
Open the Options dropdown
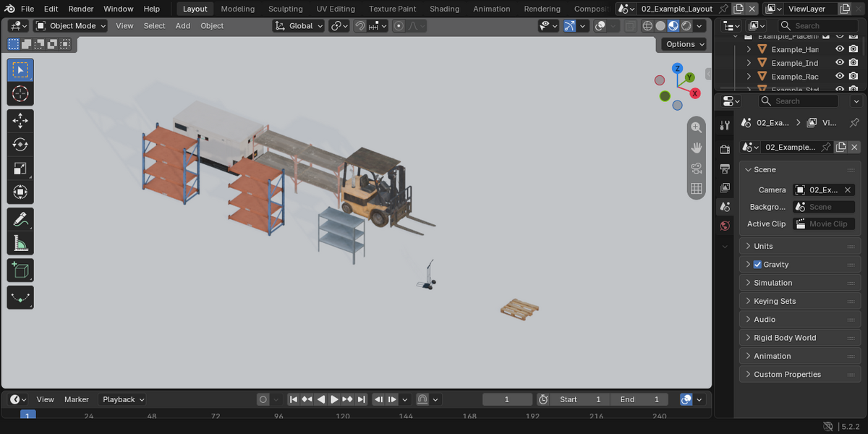pyautogui.click(x=684, y=44)
